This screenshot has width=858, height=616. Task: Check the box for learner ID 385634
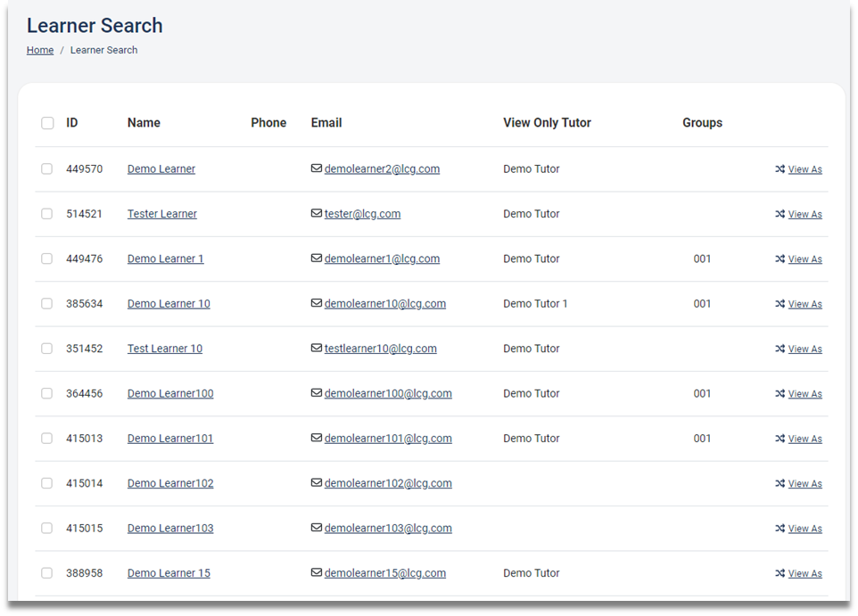[47, 303]
